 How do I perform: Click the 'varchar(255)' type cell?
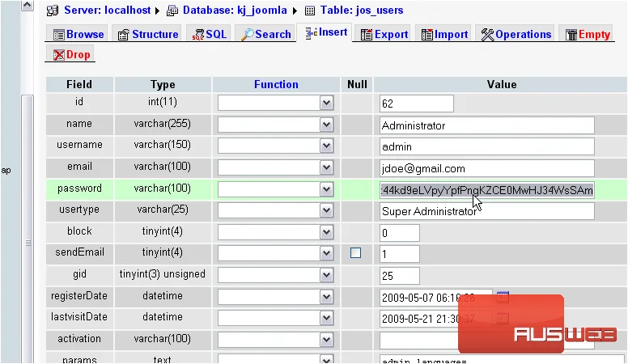point(162,124)
